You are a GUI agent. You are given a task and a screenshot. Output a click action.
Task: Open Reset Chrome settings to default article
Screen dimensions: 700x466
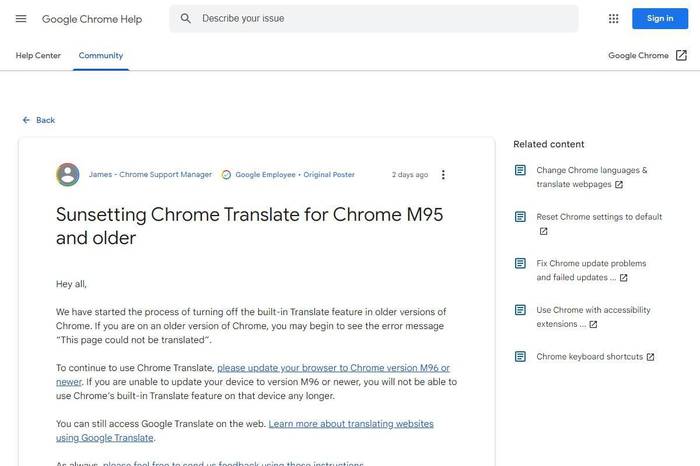coord(599,217)
